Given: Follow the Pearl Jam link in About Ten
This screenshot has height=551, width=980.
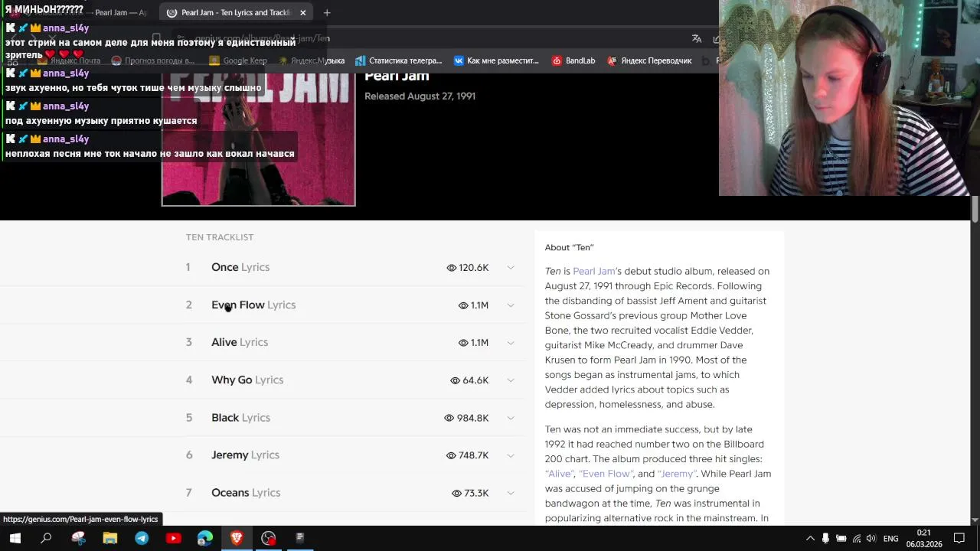Looking at the screenshot, I should 594,271.
